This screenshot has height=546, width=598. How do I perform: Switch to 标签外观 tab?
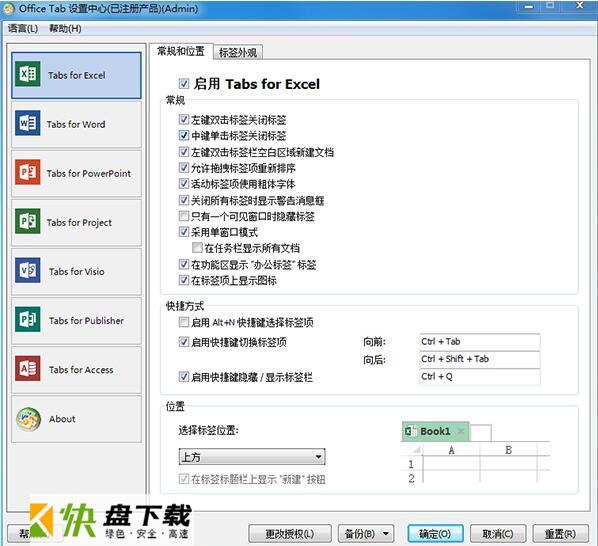(238, 53)
